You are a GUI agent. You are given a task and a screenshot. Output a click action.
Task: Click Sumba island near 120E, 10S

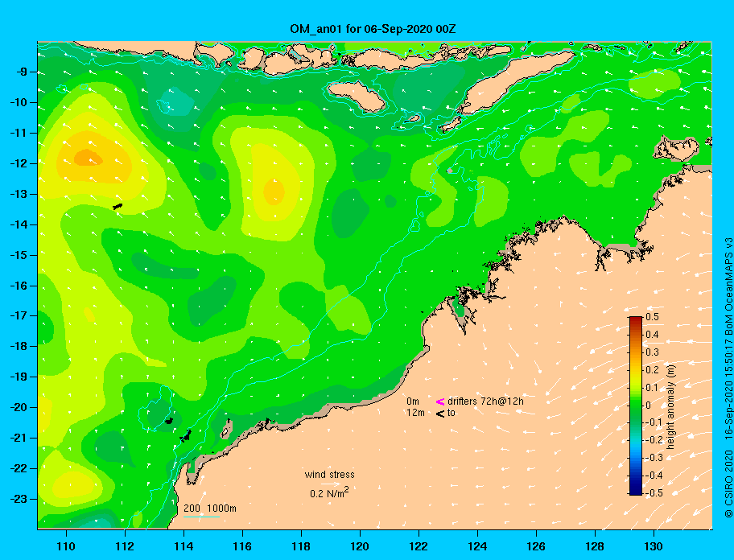point(356,95)
